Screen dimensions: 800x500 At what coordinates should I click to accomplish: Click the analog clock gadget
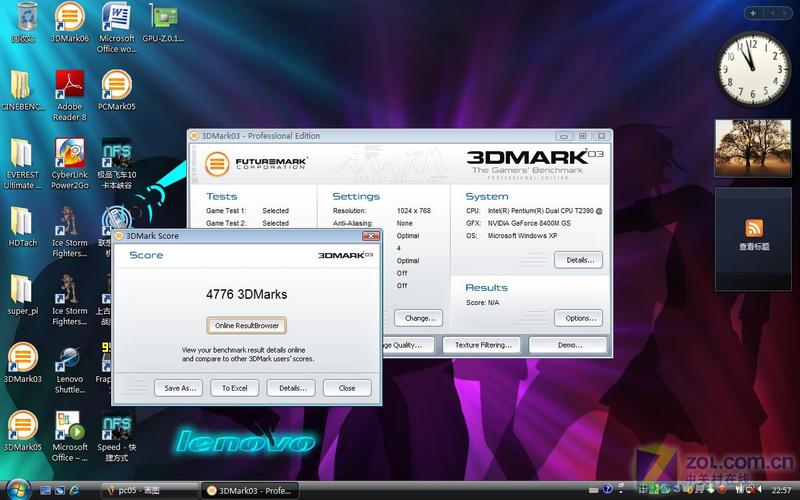coord(753,68)
